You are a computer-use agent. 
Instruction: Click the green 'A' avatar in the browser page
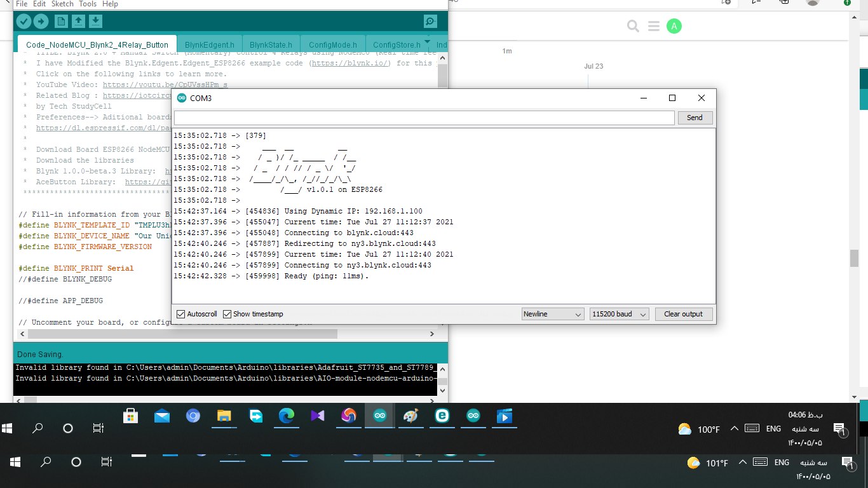coord(674,26)
